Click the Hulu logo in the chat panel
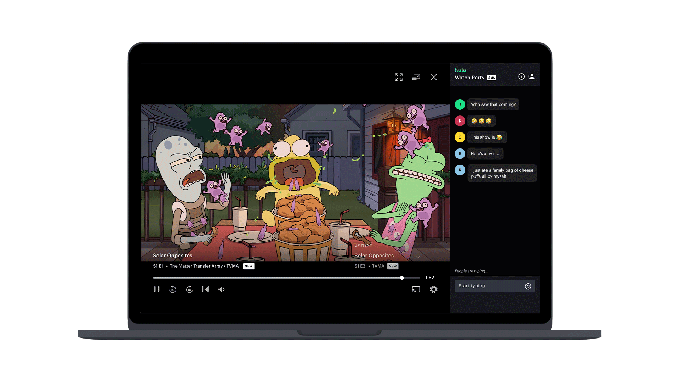 click(x=460, y=70)
